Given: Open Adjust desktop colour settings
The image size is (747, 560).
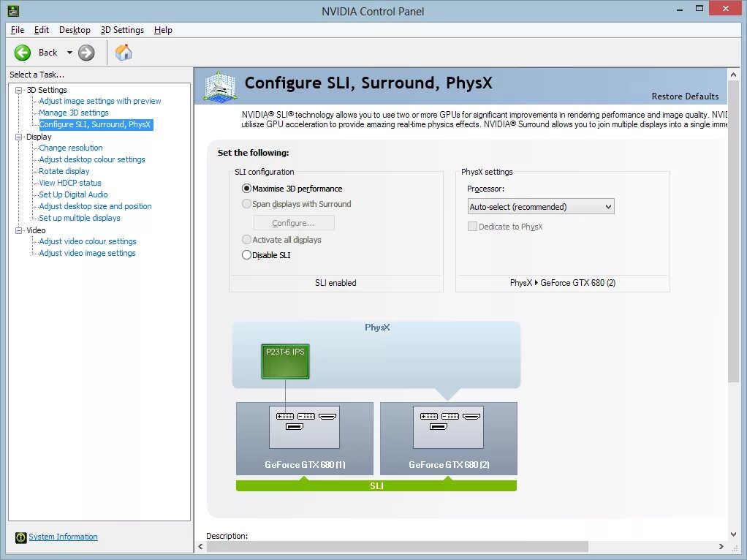Looking at the screenshot, I should (x=92, y=159).
